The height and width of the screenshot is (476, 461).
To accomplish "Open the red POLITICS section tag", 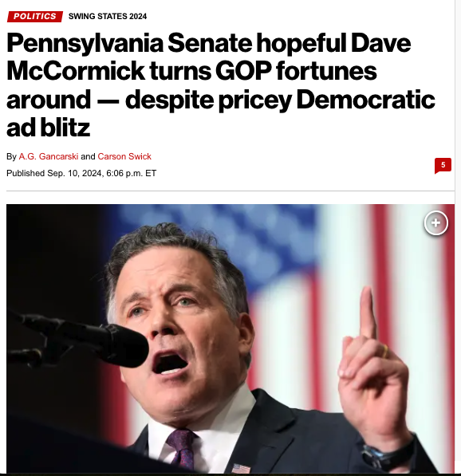I will [x=35, y=17].
